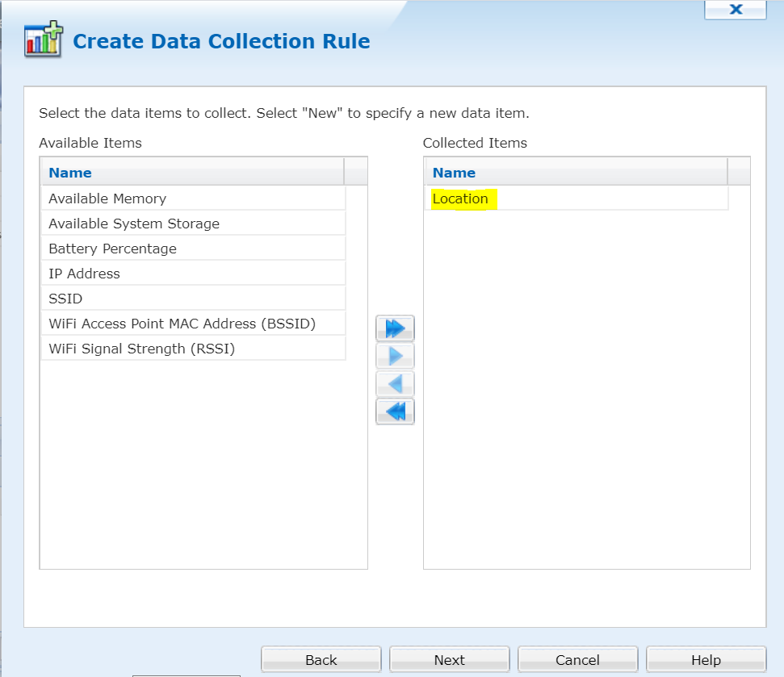Select Available System Storage item
This screenshot has height=677, width=784.
[x=134, y=224]
